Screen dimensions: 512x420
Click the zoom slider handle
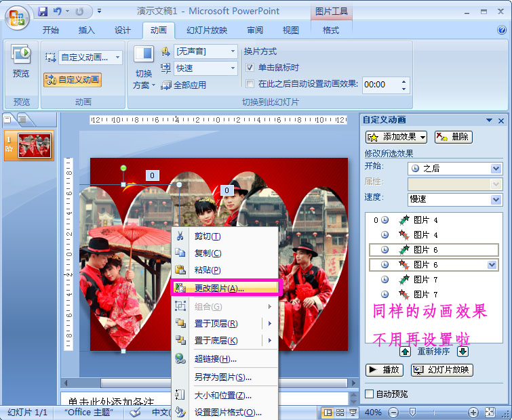click(412, 413)
